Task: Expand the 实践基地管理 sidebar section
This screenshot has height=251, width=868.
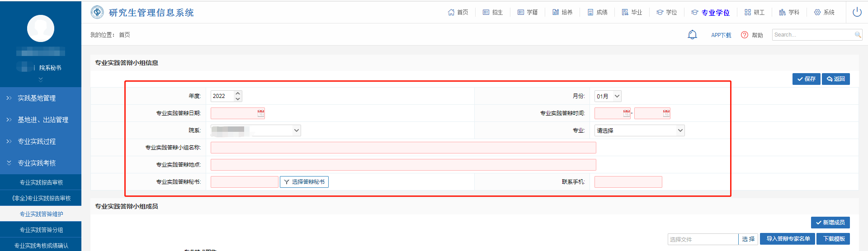Action: [37, 98]
